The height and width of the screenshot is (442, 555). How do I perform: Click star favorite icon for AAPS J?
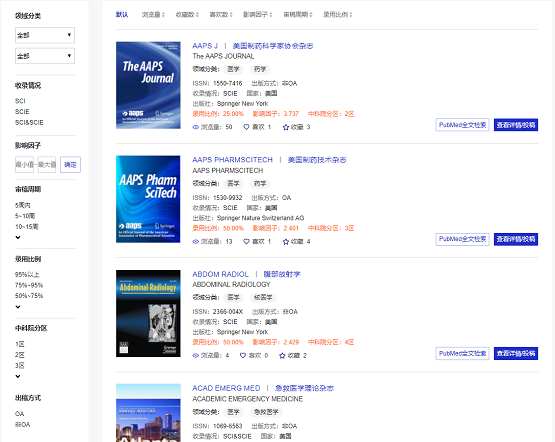286,127
